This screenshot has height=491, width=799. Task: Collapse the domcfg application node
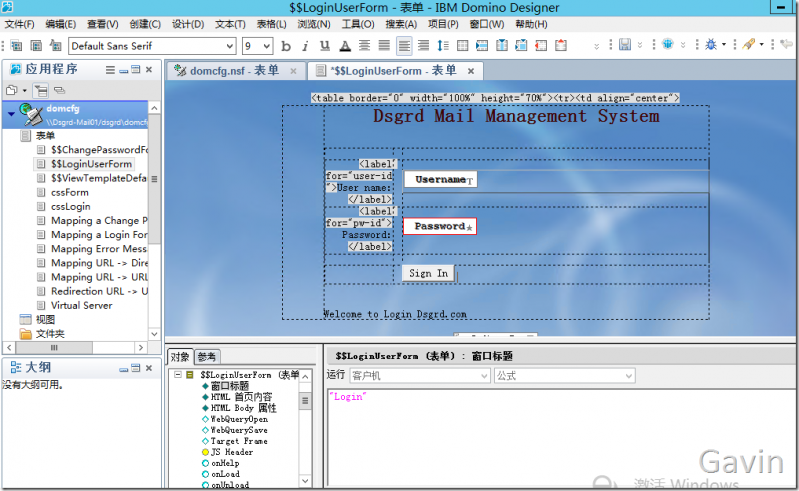(11, 114)
